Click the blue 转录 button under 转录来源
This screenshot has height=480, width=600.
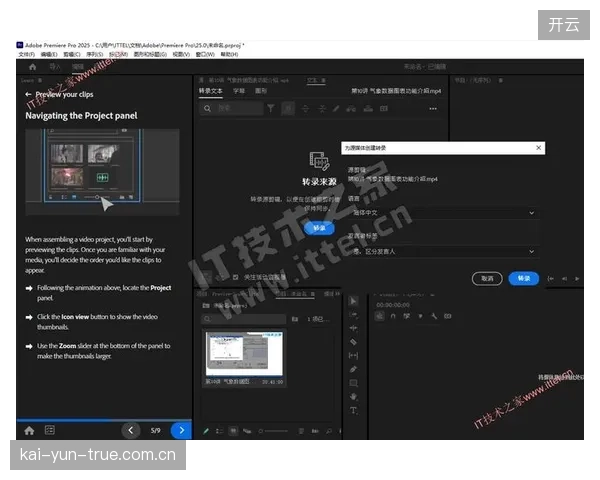pos(319,228)
